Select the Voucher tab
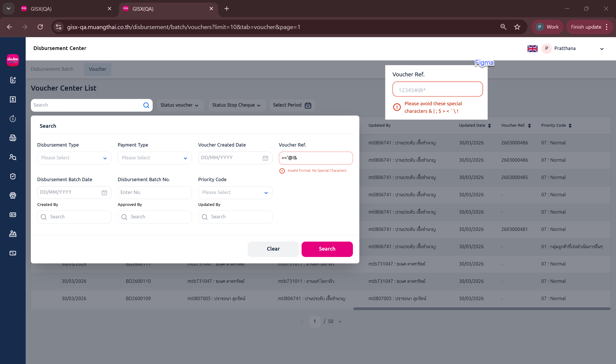The height and width of the screenshot is (364, 616). [98, 69]
